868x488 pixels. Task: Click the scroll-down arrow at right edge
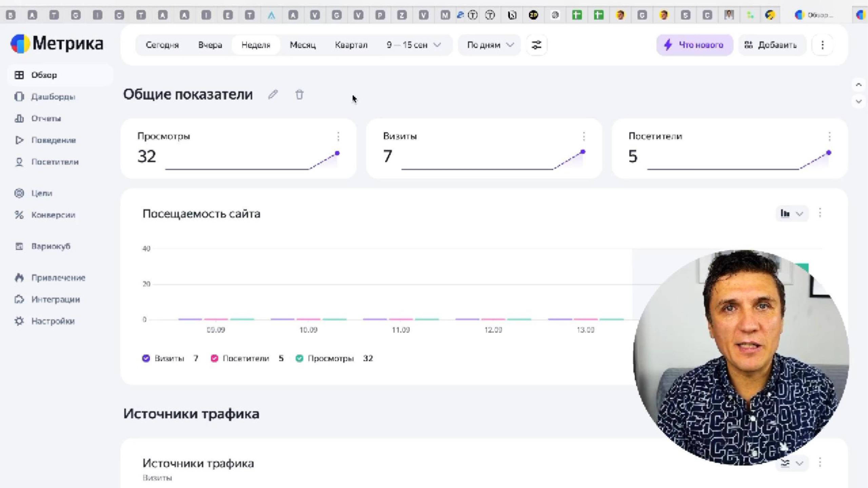pos(859,101)
